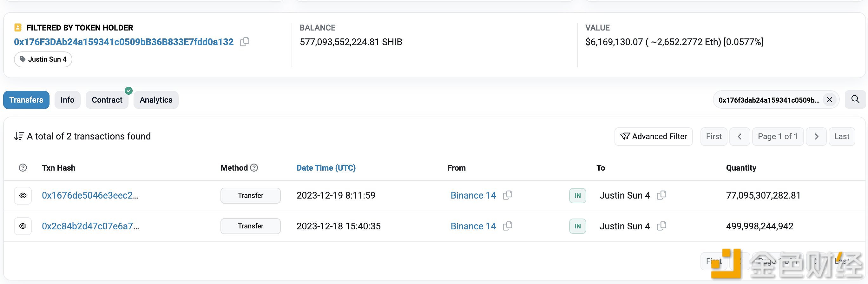Click the help icon beside Txn Hash
Screen dimensions: 868x284
click(23, 168)
